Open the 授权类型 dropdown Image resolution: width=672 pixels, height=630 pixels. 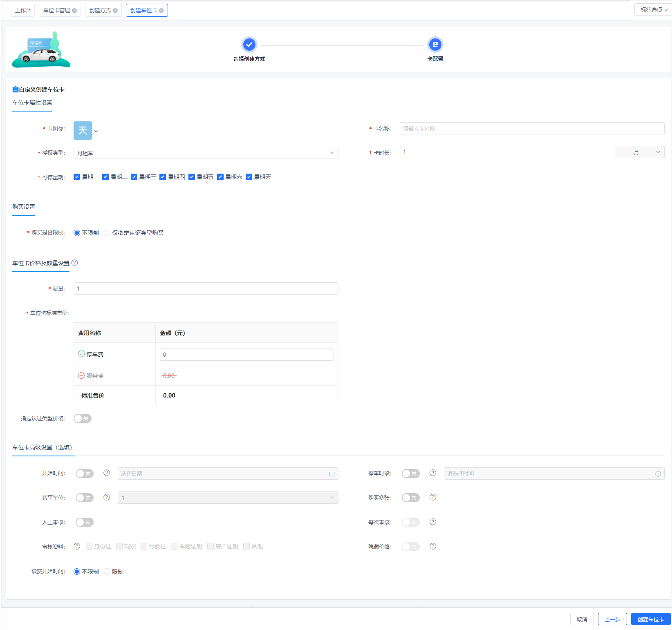click(x=206, y=153)
